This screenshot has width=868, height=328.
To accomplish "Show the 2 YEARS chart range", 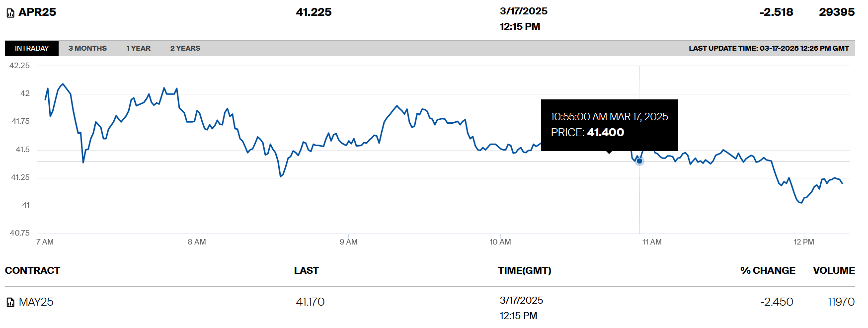I will click(x=185, y=48).
